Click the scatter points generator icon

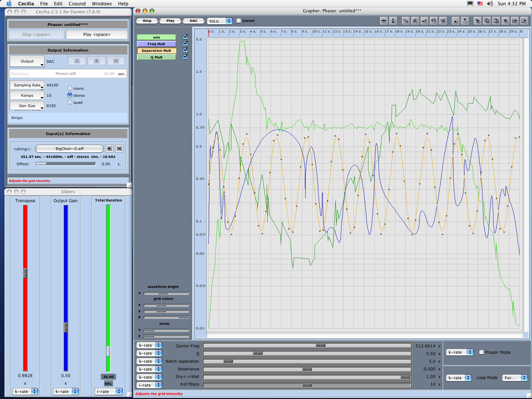443,21
